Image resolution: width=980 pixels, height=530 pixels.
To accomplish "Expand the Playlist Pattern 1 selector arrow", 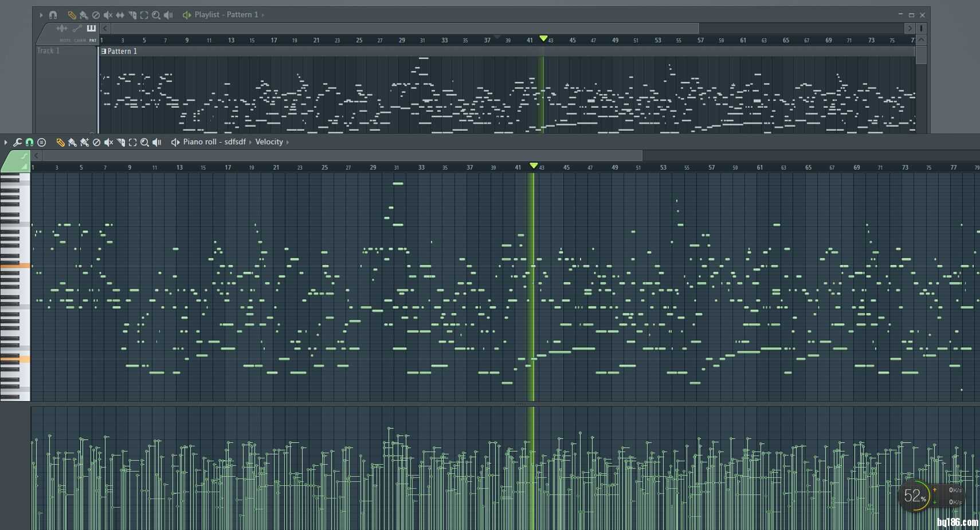I will [x=263, y=15].
